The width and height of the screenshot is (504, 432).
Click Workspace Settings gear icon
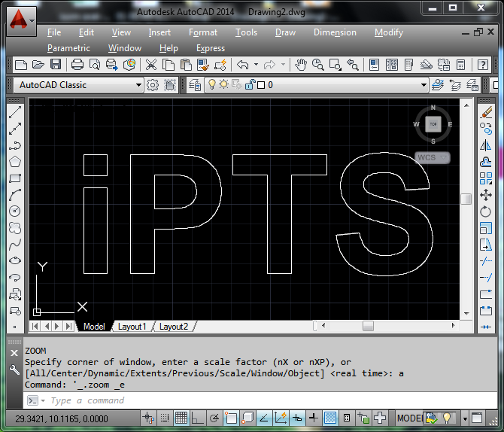point(153,85)
